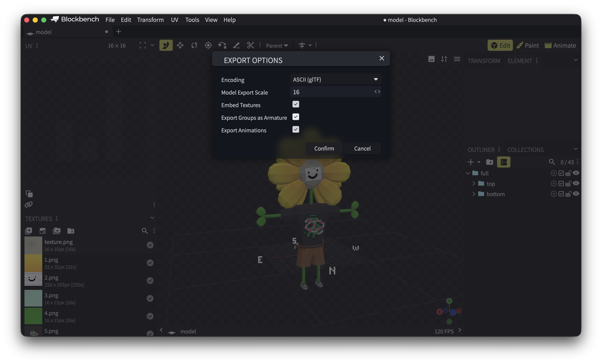The width and height of the screenshot is (602, 364).
Task: Select the Knife scissors tool
Action: click(250, 45)
